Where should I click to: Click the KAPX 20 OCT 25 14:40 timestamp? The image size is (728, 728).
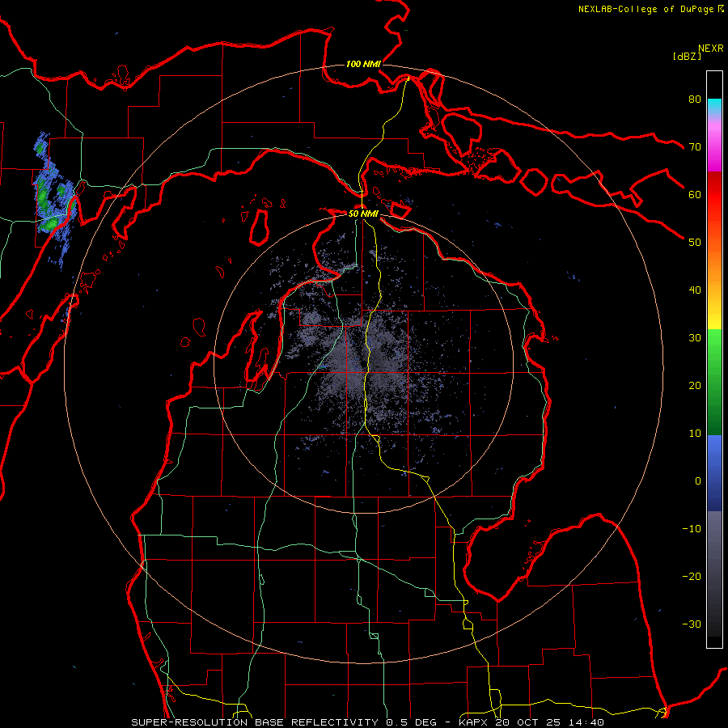point(531,722)
